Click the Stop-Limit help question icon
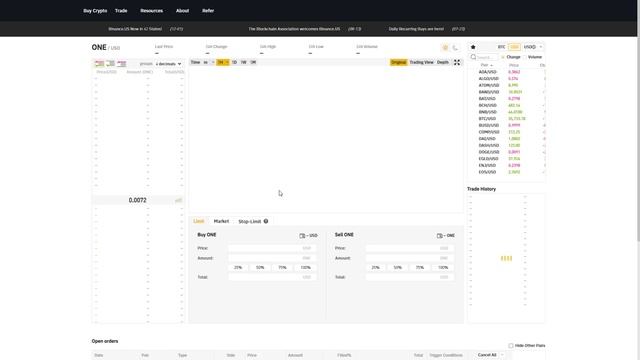 (266, 221)
